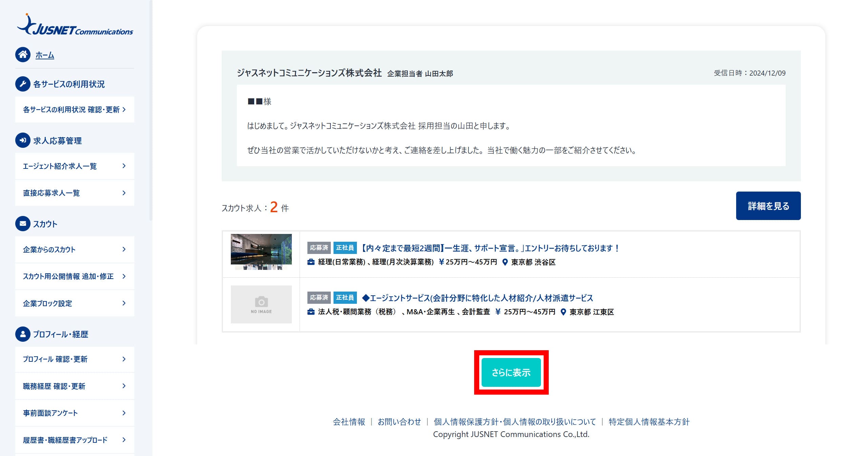This screenshot has height=456, width=868.
Task: Open the ◆エージェントサービス job link
Action: (x=478, y=298)
